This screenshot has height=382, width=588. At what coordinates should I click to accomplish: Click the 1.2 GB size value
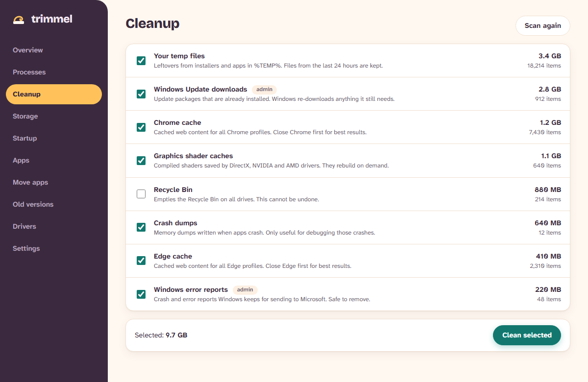coord(551,122)
